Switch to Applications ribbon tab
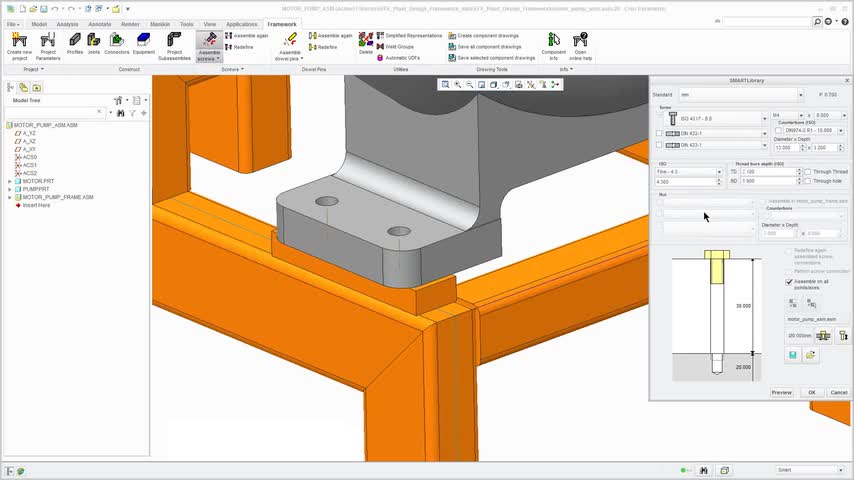 (x=242, y=25)
